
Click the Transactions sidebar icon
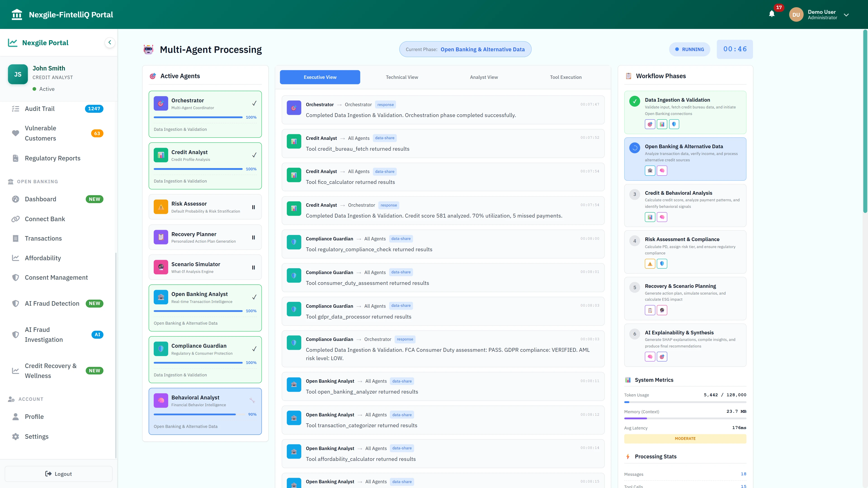point(16,238)
